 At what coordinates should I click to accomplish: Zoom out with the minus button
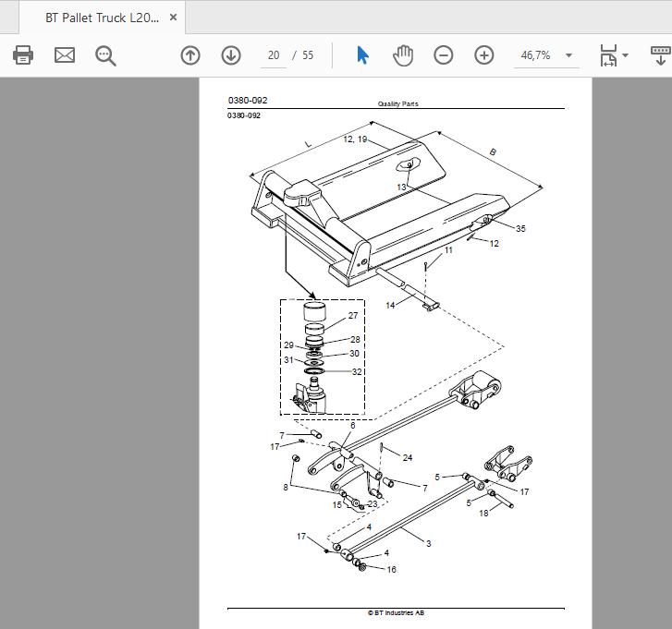(x=443, y=55)
